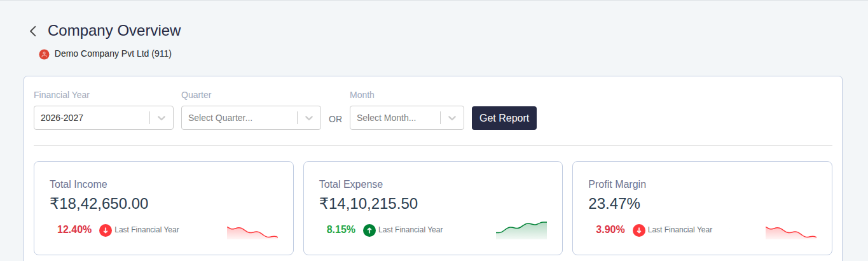This screenshot has height=261, width=868.
Task: View the Profit Margin red sparkline chart
Action: pyautogui.click(x=791, y=232)
